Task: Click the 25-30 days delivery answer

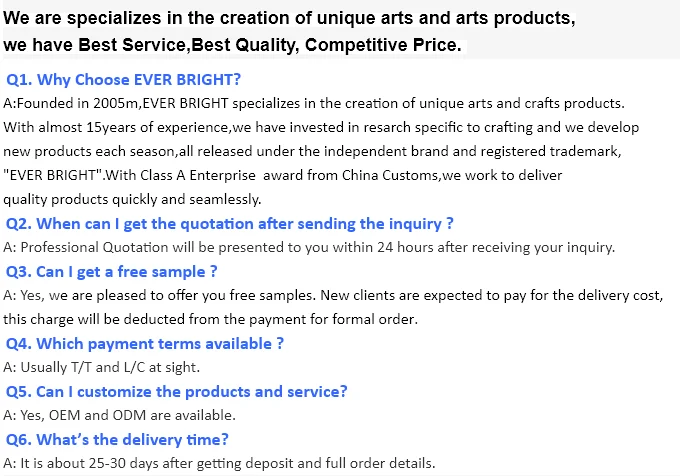Action: click(x=220, y=463)
